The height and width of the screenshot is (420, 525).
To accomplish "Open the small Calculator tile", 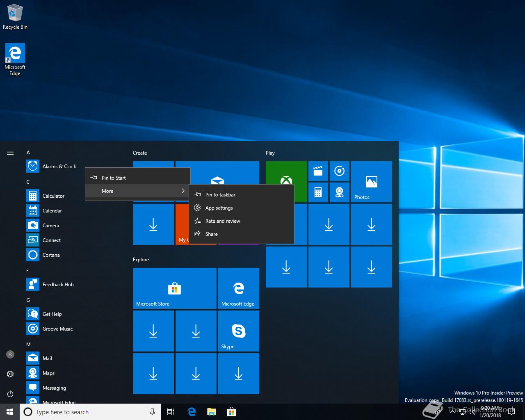I will [x=318, y=192].
